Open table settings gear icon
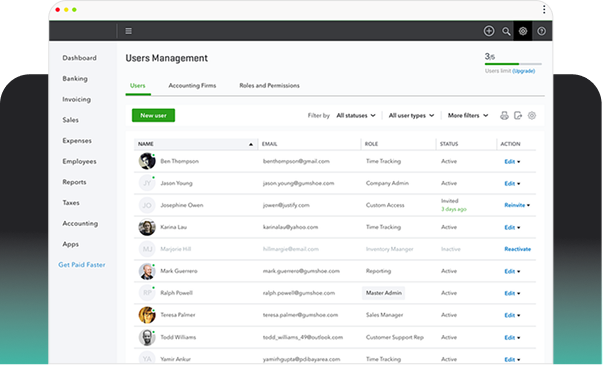603x365 pixels. coord(532,115)
